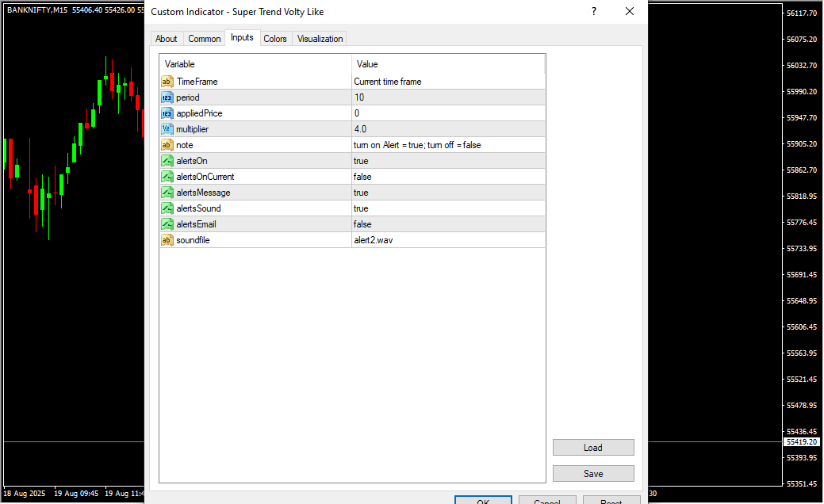Image resolution: width=824 pixels, height=504 pixels.
Task: Select the TimeFrame 'Current time frame' value
Action: tap(448, 82)
